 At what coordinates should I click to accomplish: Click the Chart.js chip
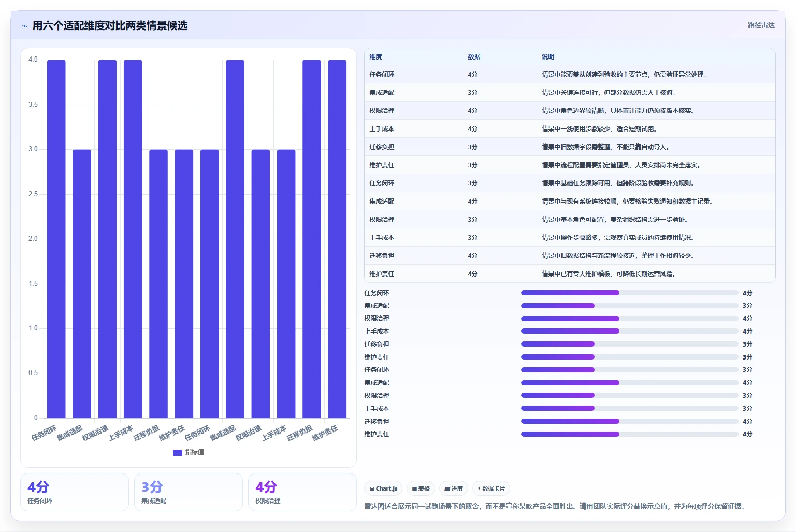[383, 488]
